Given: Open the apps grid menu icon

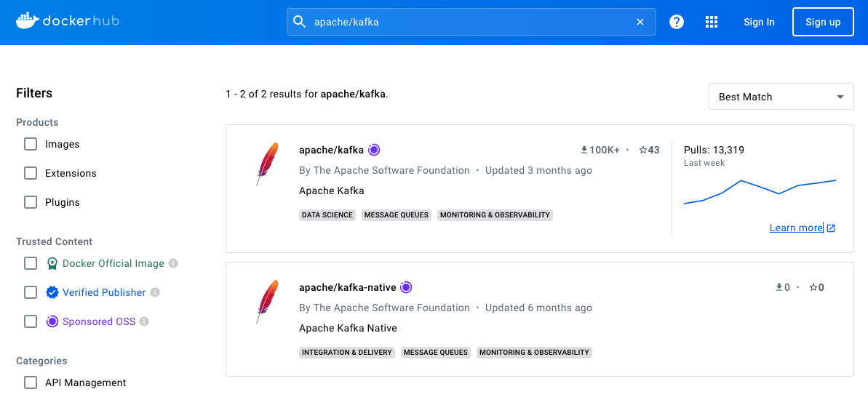Looking at the screenshot, I should 712,22.
